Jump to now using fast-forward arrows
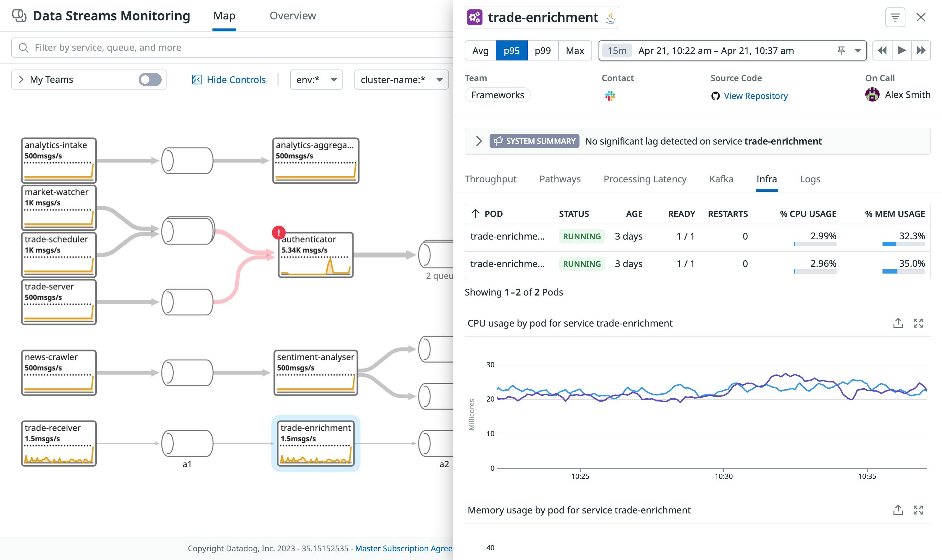This screenshot has height=560, width=942. click(x=922, y=50)
